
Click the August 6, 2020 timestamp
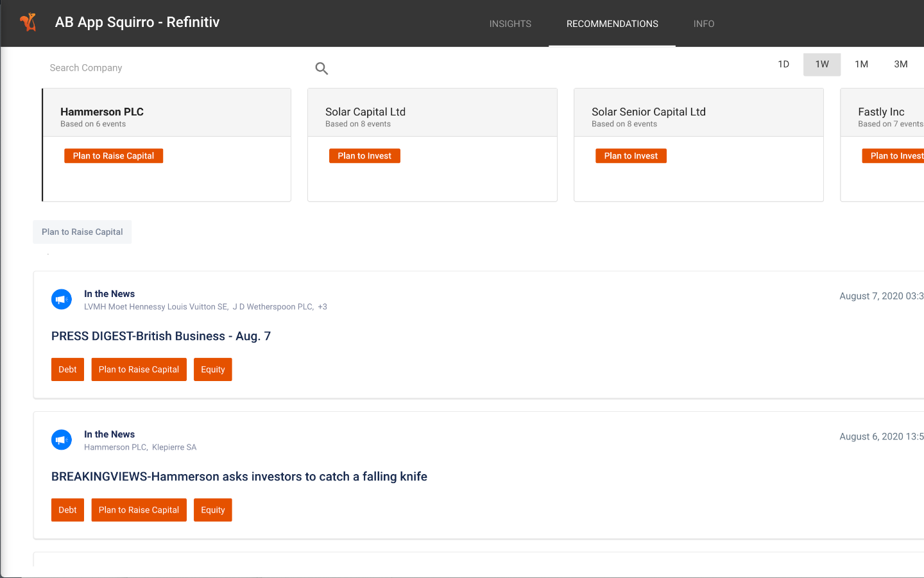pos(882,437)
